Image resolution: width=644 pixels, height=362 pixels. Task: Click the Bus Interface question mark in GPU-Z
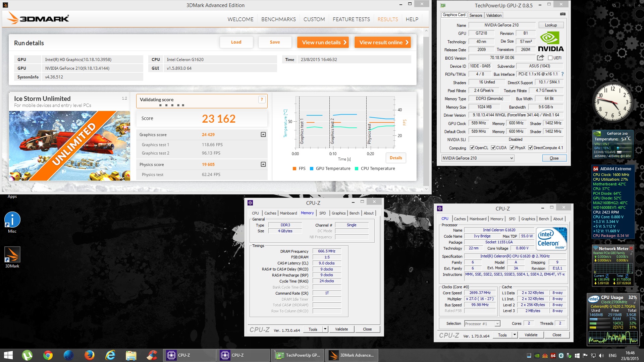562,74
